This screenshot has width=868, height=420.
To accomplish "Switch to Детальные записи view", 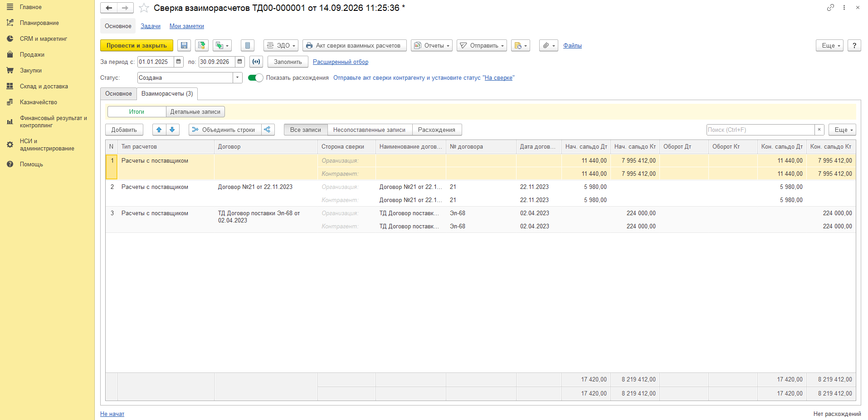I will click(195, 111).
